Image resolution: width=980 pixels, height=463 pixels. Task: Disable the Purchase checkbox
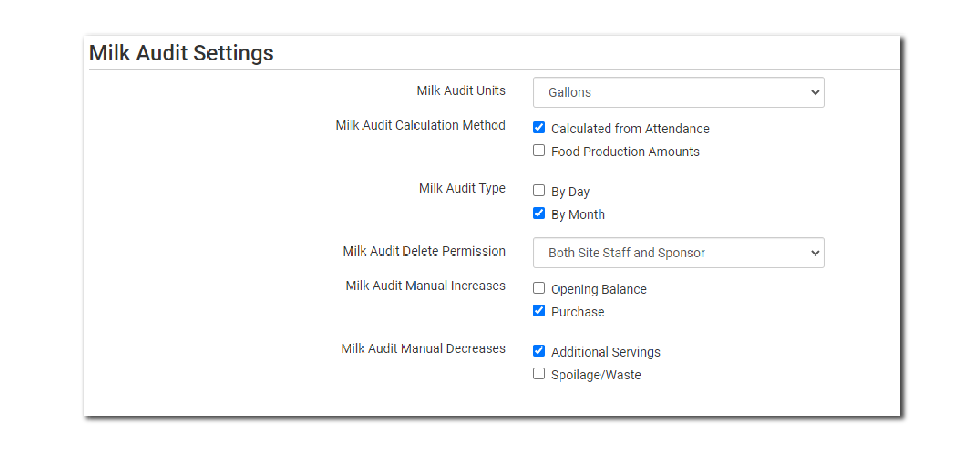pos(539,311)
